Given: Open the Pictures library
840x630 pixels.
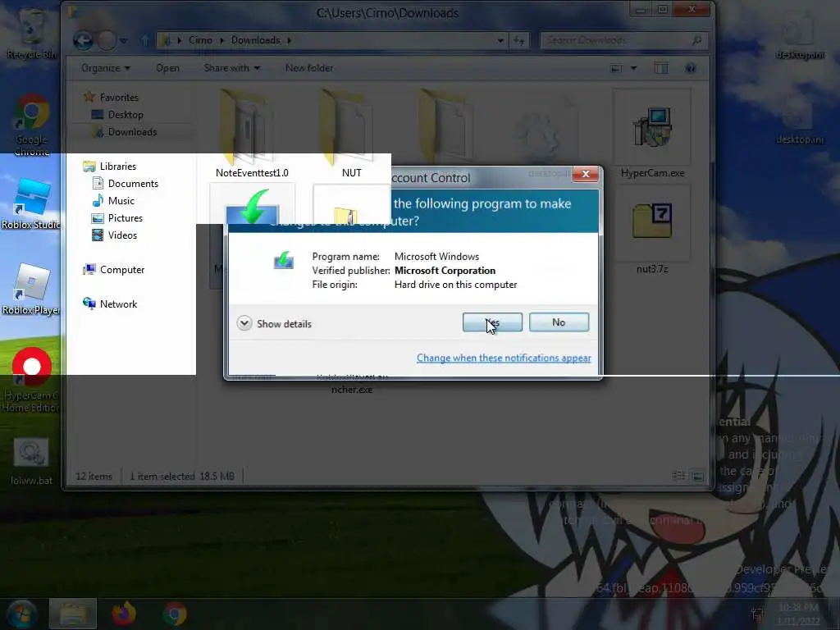Looking at the screenshot, I should pos(117,218).
